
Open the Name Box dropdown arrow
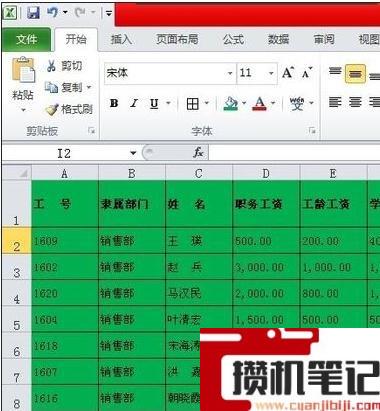tap(133, 153)
